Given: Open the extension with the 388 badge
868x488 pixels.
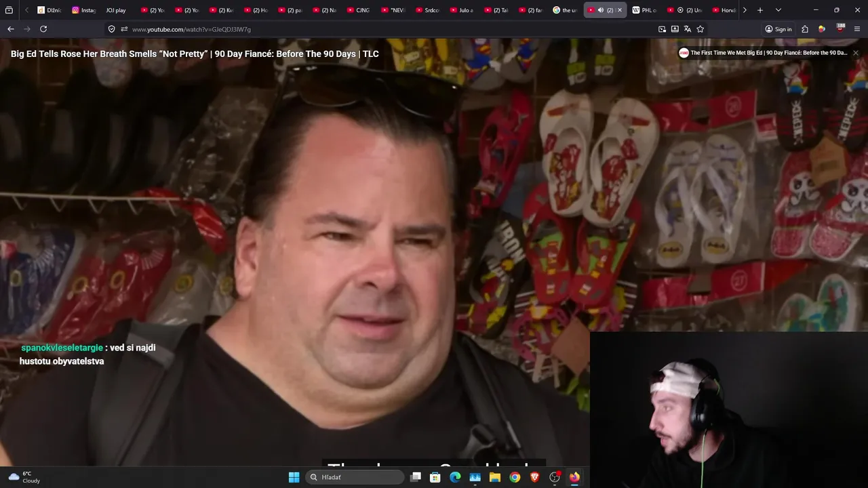Looking at the screenshot, I should (x=840, y=29).
